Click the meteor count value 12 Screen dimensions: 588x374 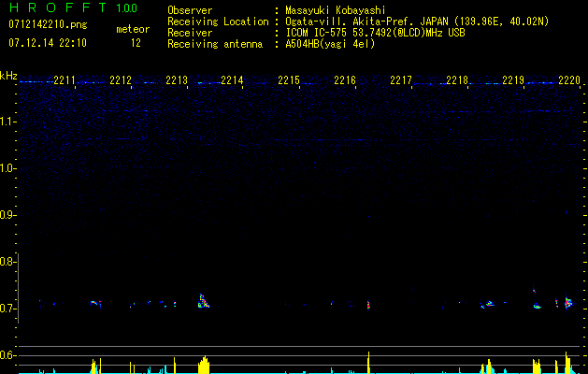pyautogui.click(x=136, y=43)
